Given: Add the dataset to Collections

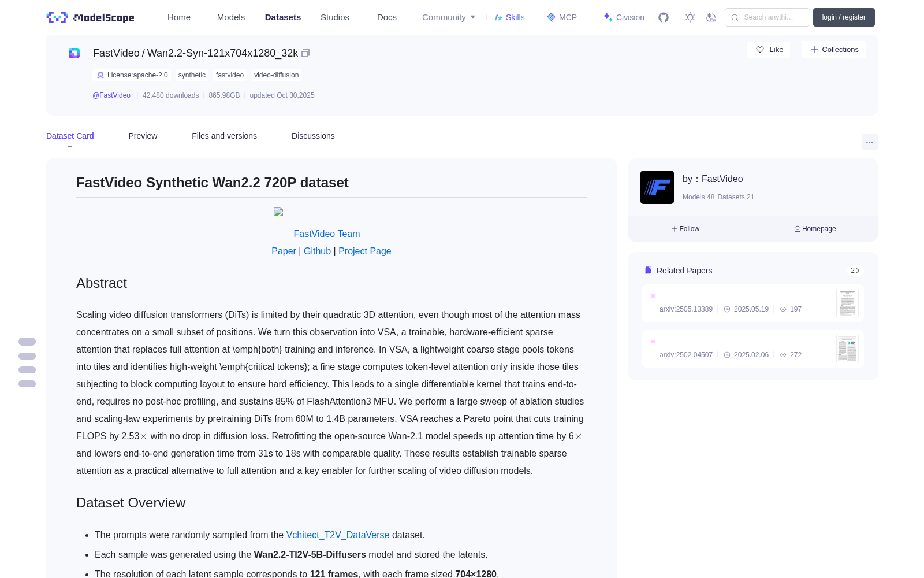Looking at the screenshot, I should (x=834, y=50).
